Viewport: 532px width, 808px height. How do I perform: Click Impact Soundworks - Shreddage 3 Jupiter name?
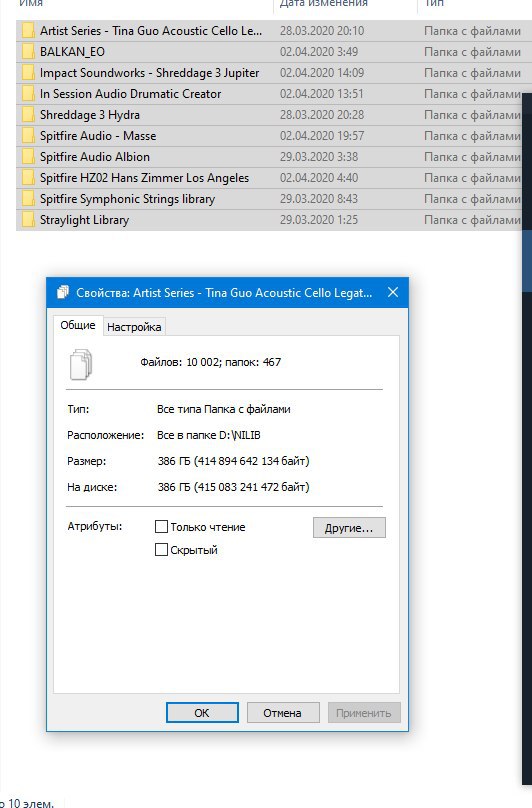pyautogui.click(x=149, y=73)
